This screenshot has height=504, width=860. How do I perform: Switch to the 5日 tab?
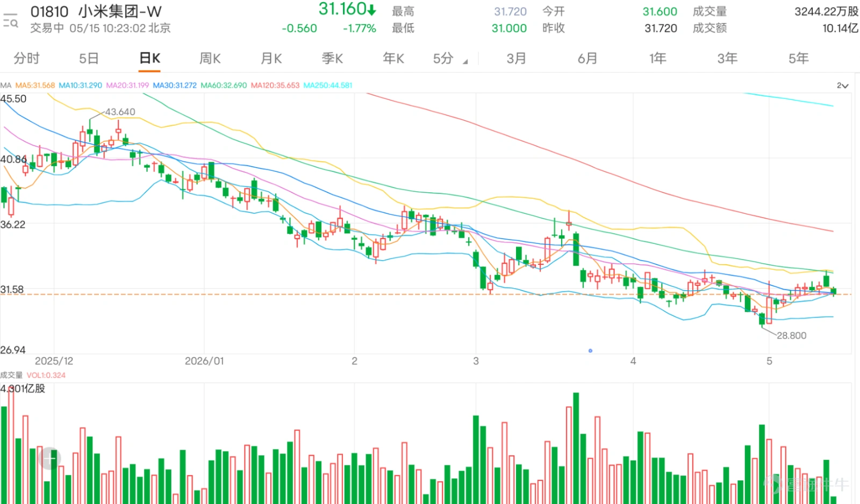pos(89,58)
